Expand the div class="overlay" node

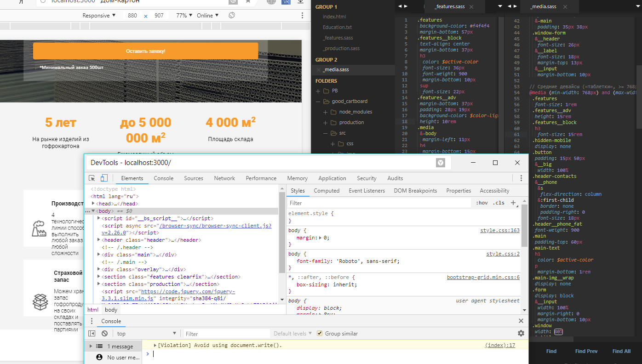99,269
